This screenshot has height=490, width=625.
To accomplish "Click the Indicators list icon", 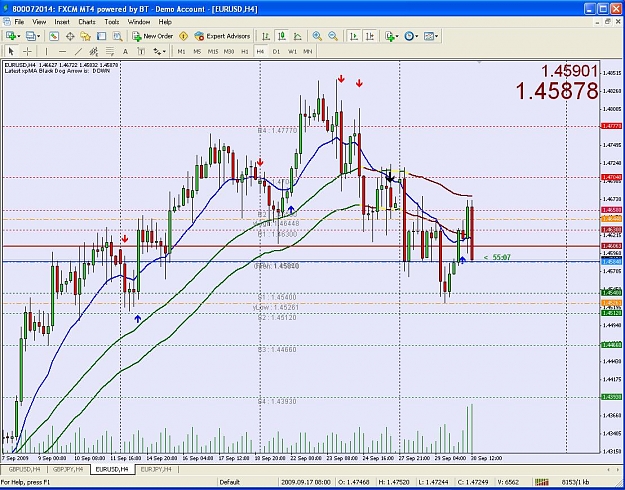I will [389, 36].
